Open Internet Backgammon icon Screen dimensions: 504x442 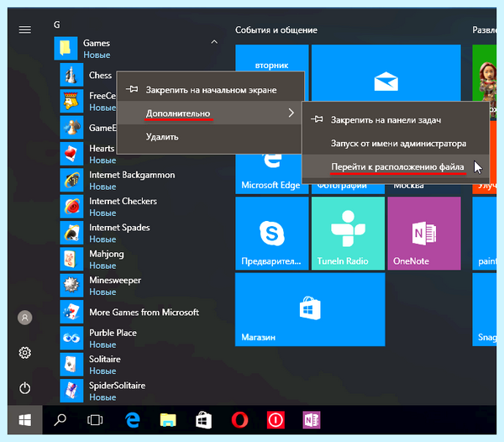tap(71, 181)
